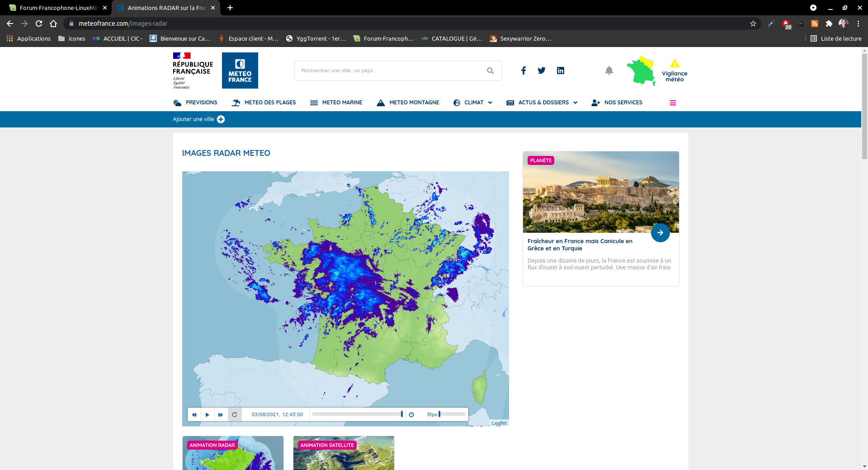Open the CATALOGUE bookmark

point(452,38)
